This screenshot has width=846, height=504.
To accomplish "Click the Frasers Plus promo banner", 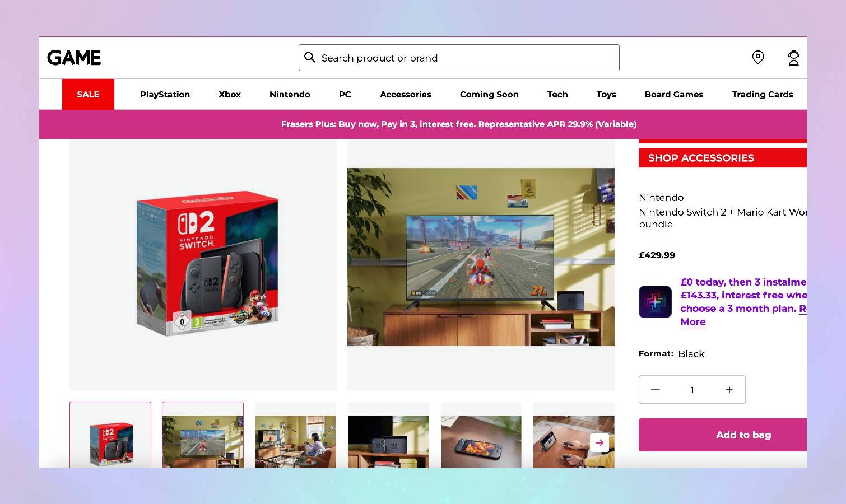I will (423, 124).
